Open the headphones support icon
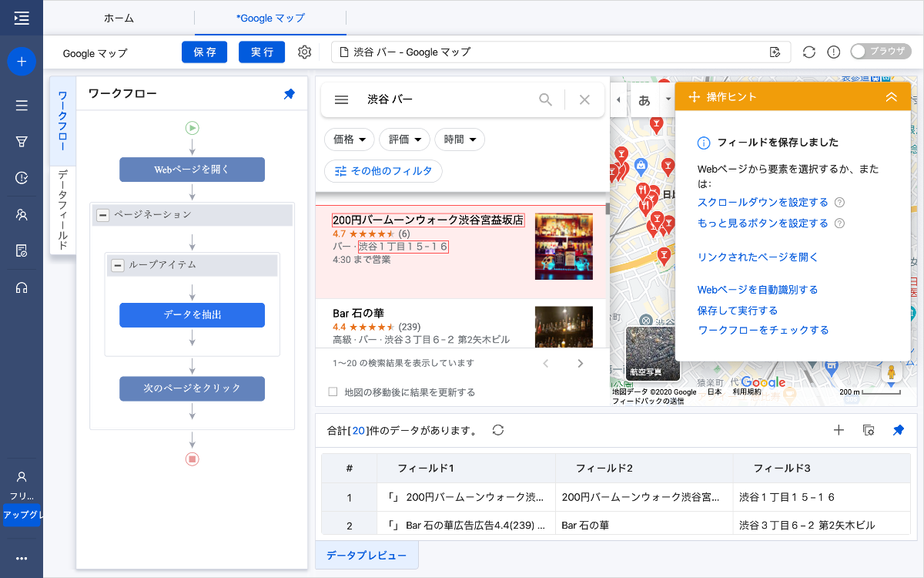Image resolution: width=924 pixels, height=578 pixels. [x=22, y=287]
